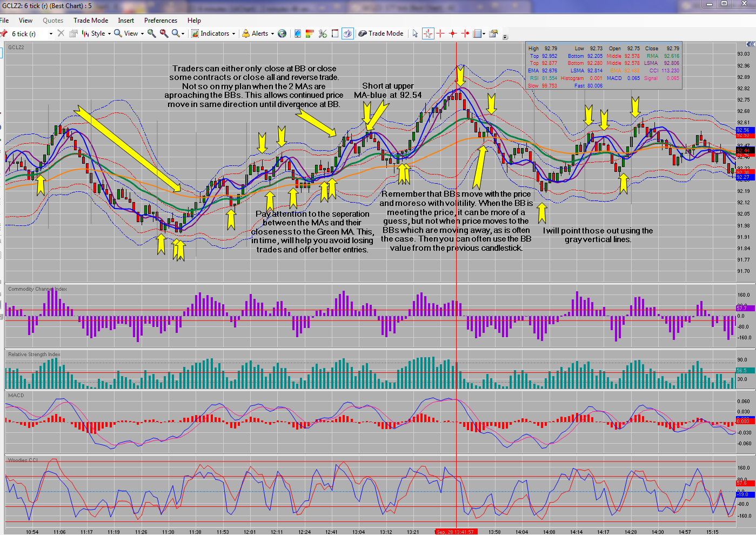Click the Indicators chart icon
Screen dimensions: 756x535
pyautogui.click(x=195, y=34)
